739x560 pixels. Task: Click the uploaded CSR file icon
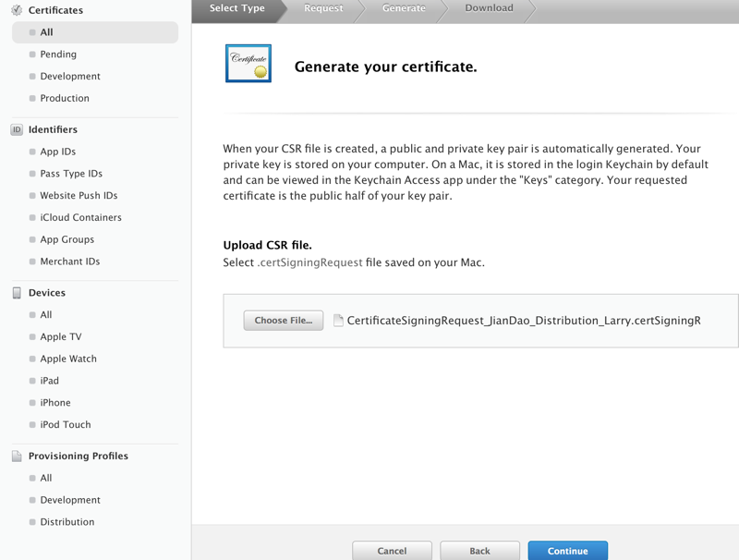(x=338, y=321)
